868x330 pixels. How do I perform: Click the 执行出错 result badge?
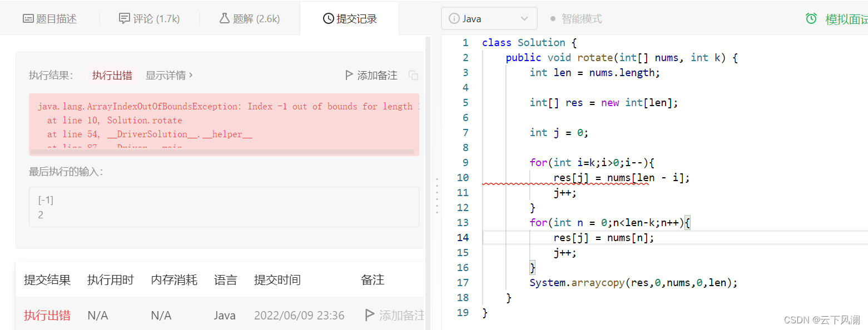pos(112,76)
